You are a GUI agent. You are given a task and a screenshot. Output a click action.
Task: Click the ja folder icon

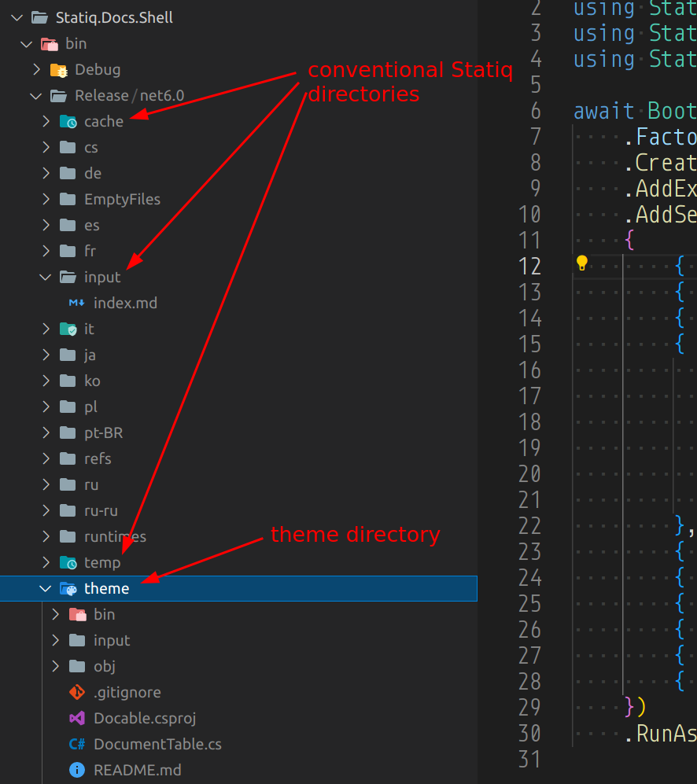click(68, 355)
